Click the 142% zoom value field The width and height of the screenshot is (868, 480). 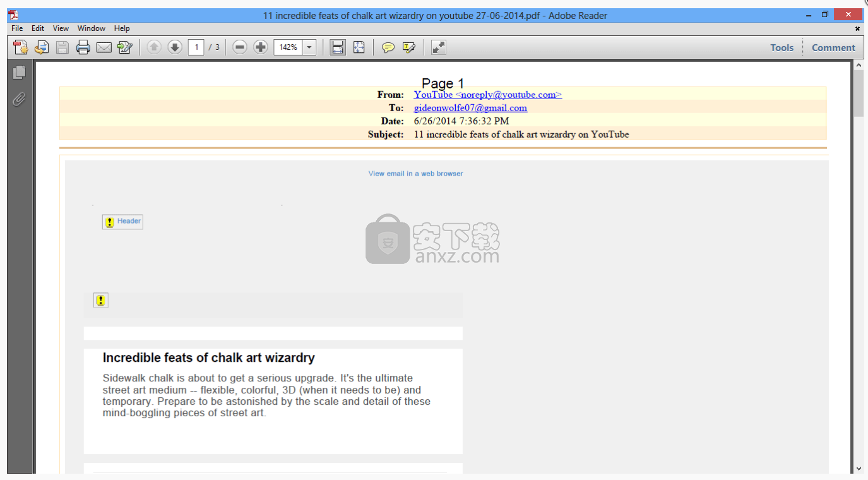pyautogui.click(x=288, y=47)
